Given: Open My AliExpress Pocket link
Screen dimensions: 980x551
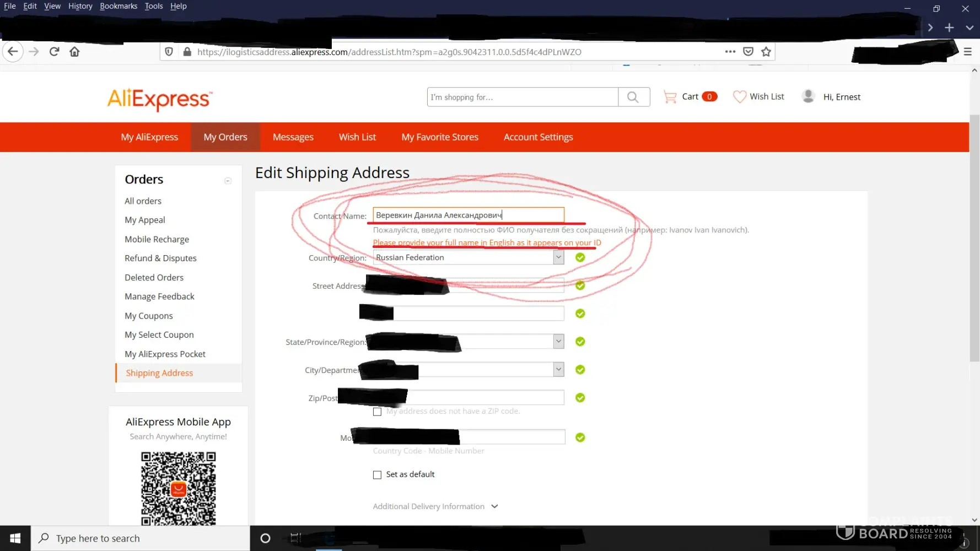Looking at the screenshot, I should tap(165, 354).
